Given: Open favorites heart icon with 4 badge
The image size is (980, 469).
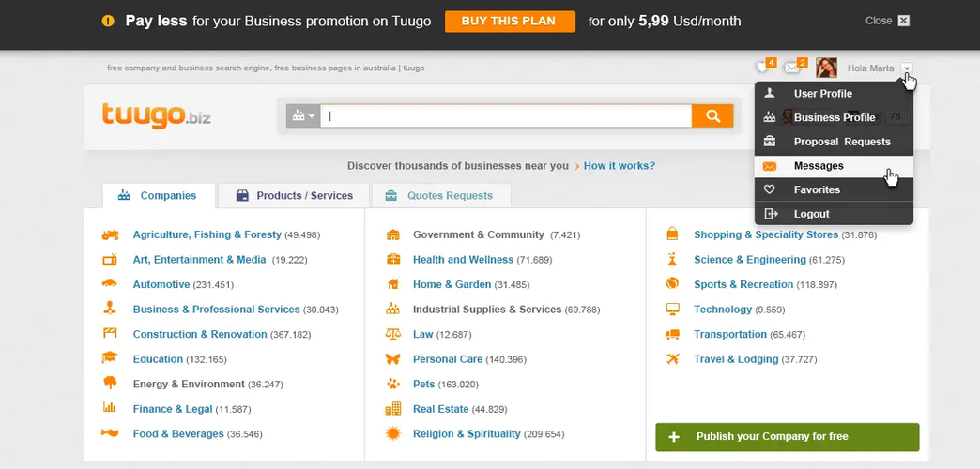Looking at the screenshot, I should (763, 68).
